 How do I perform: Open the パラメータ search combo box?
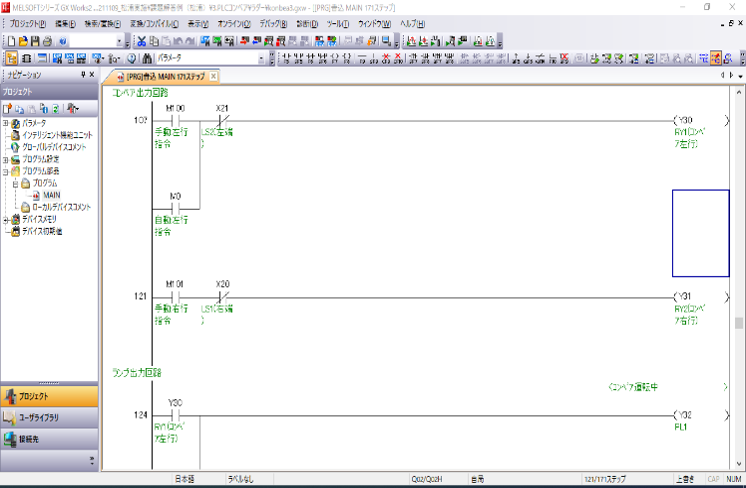pos(262,58)
